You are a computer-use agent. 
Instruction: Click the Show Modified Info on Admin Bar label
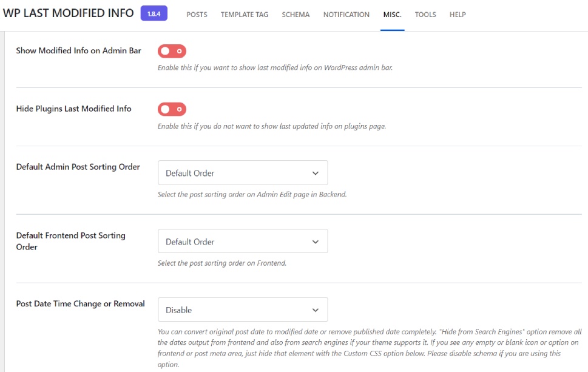point(78,51)
